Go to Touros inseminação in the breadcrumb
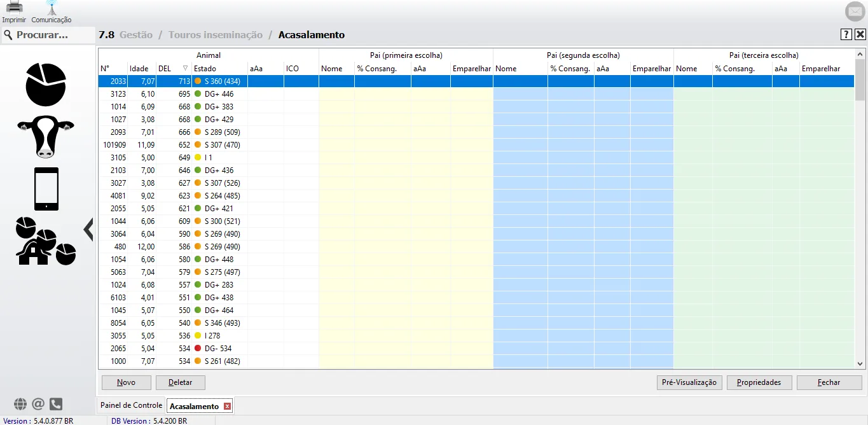 point(215,35)
